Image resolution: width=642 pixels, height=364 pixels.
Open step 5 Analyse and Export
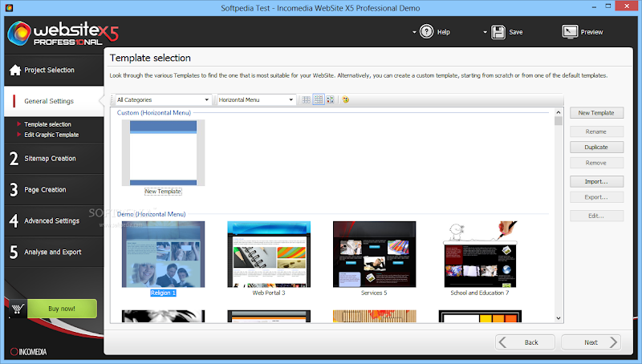coord(54,252)
